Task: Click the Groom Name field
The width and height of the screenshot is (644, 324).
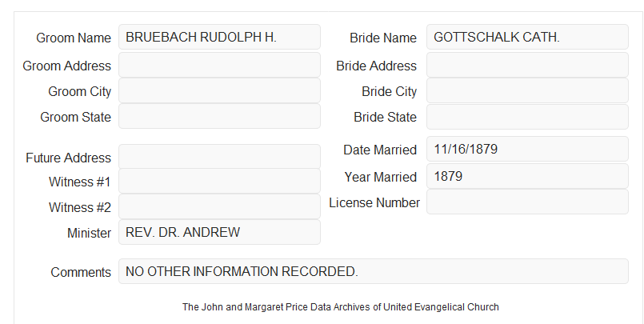Action: coord(219,37)
